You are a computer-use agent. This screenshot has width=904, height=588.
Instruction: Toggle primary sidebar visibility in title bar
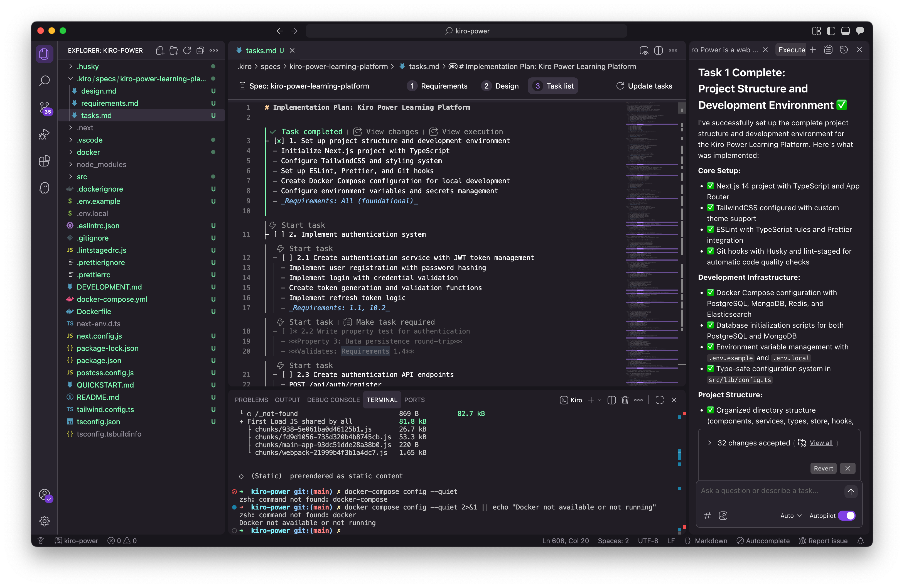[x=831, y=31]
